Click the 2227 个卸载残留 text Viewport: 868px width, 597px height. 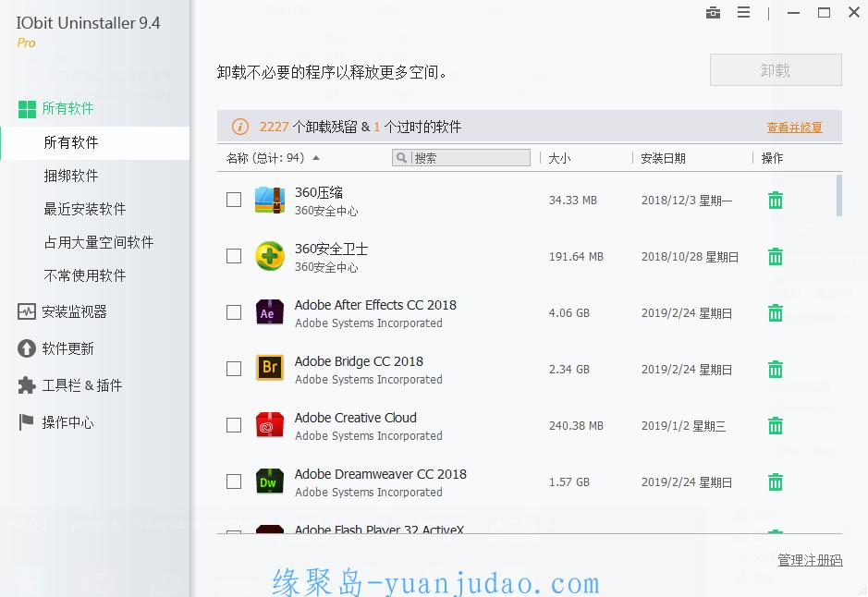[309, 128]
